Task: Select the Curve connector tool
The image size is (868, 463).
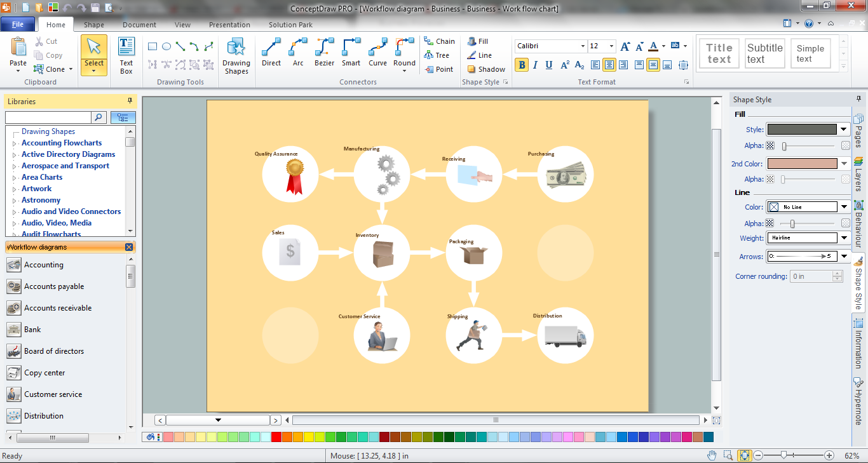Action: (377, 52)
